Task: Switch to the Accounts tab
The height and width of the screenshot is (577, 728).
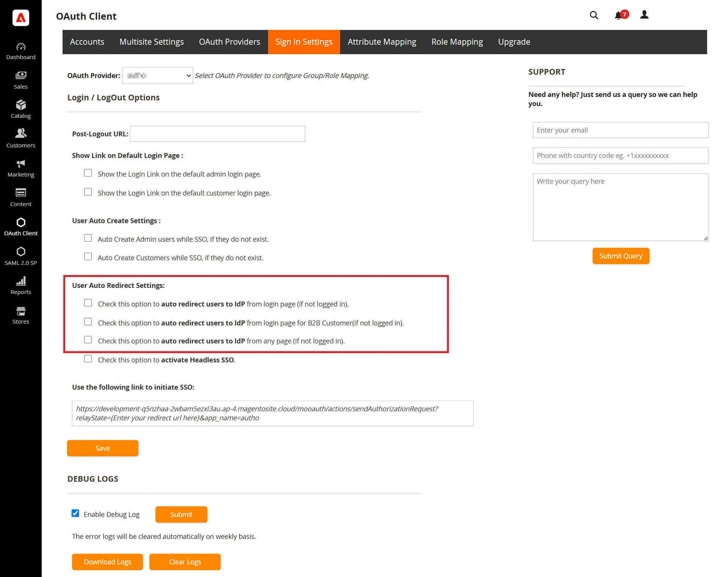Action: 87,42
